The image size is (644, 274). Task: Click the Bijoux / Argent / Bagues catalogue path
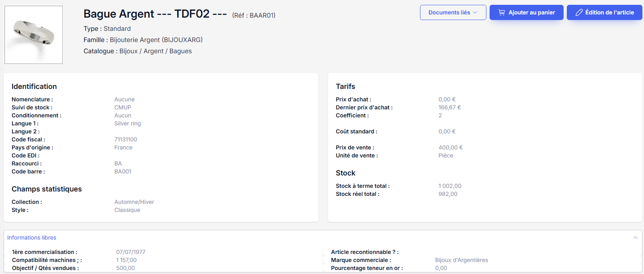click(155, 51)
